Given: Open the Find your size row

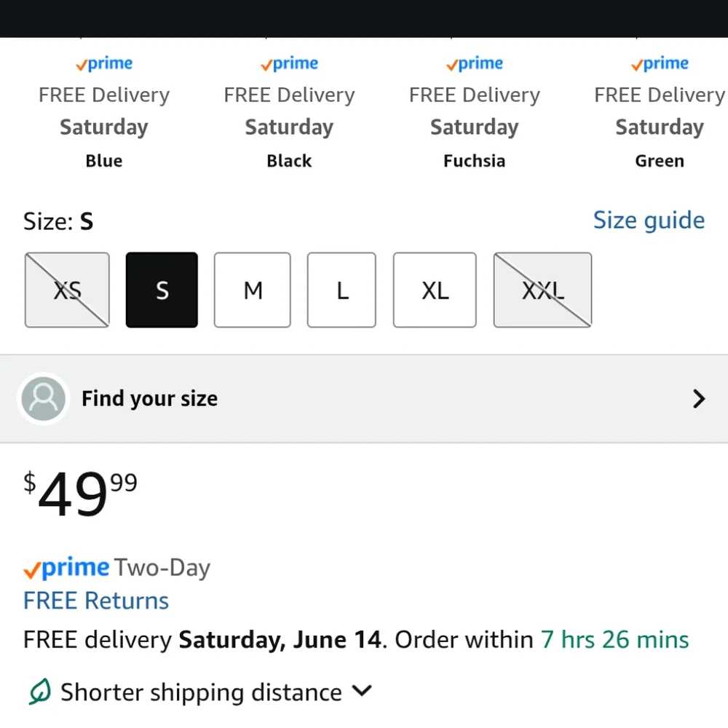Looking at the screenshot, I should (364, 398).
